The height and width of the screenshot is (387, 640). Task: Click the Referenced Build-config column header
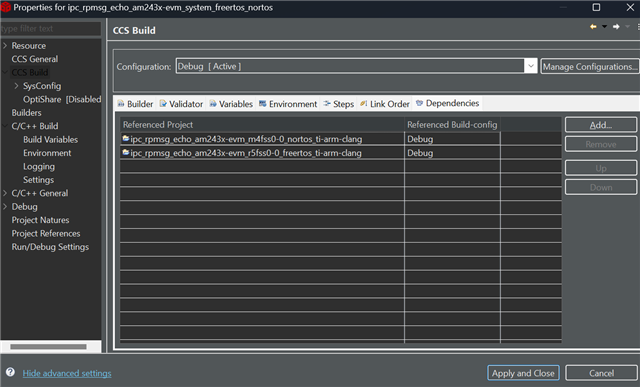[452, 125]
